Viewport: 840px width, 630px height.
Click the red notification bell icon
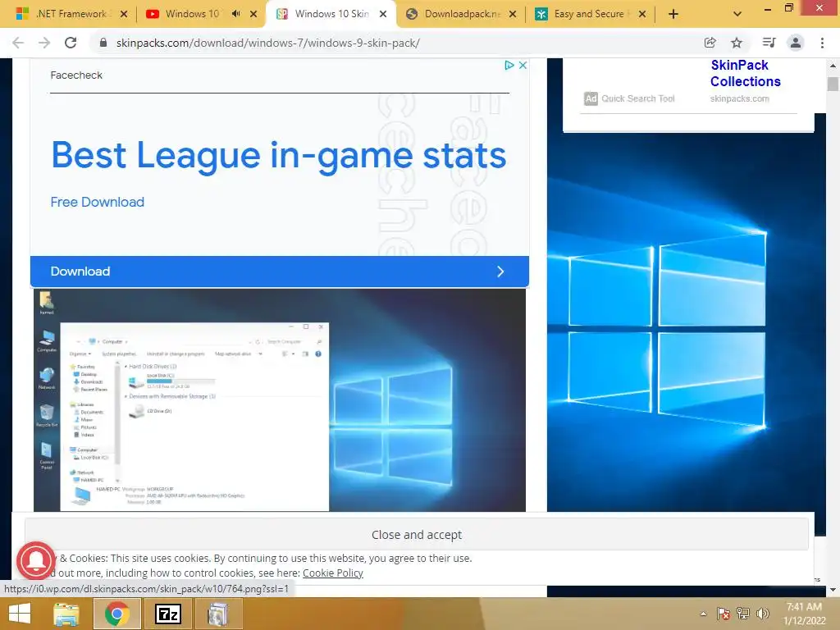click(36, 560)
